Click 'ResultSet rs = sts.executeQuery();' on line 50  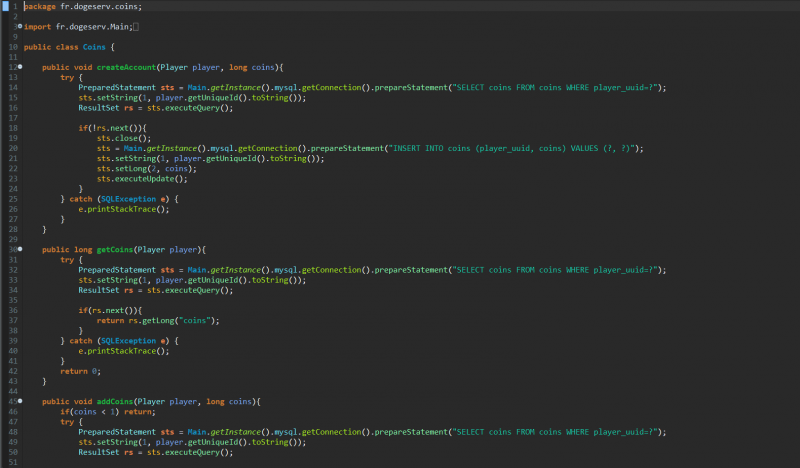pyautogui.click(x=156, y=452)
